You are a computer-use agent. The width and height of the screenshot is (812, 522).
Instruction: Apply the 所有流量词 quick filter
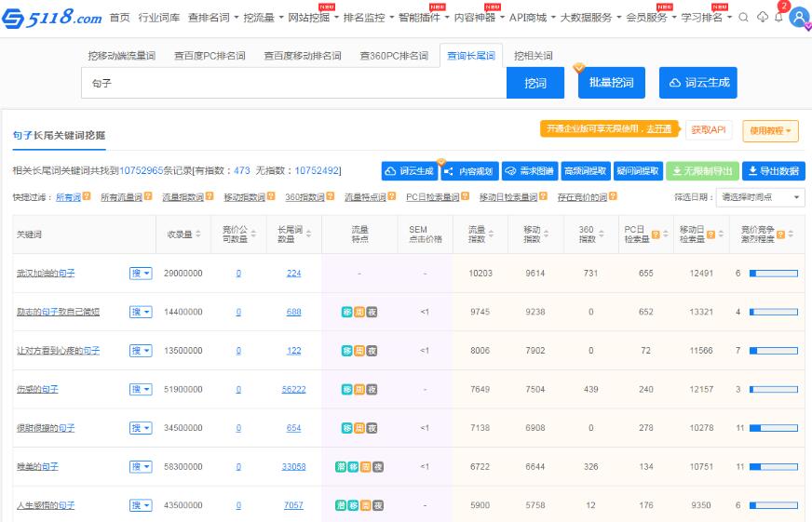pos(121,197)
